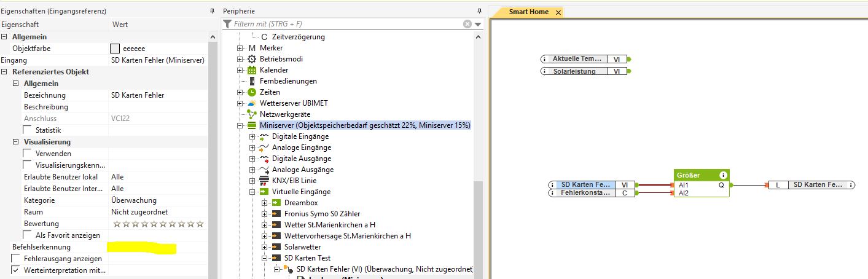Click the Fronius Symo S0 Zähler icon
Screen dimensions: 868x279
pyautogui.click(x=276, y=214)
